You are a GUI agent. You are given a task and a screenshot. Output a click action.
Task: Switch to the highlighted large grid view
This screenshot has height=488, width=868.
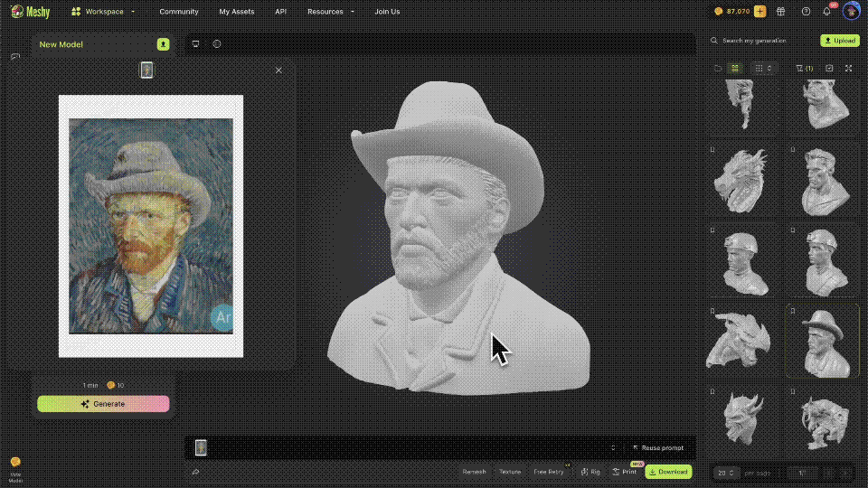click(735, 68)
